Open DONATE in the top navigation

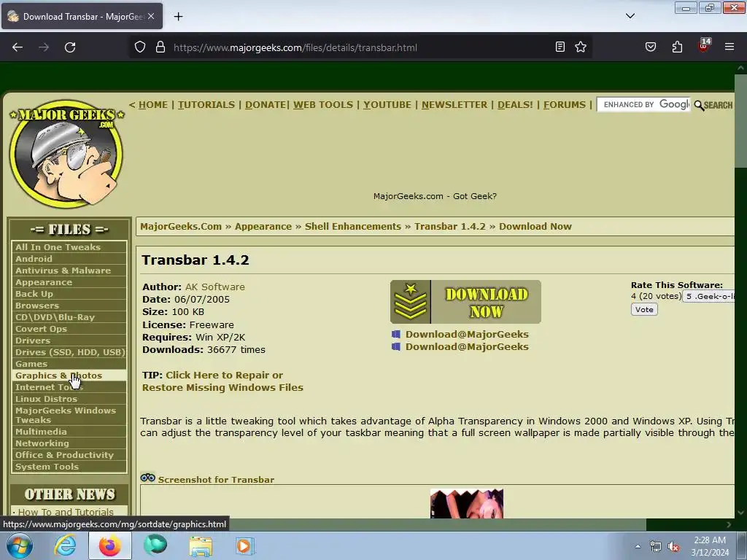coord(266,105)
